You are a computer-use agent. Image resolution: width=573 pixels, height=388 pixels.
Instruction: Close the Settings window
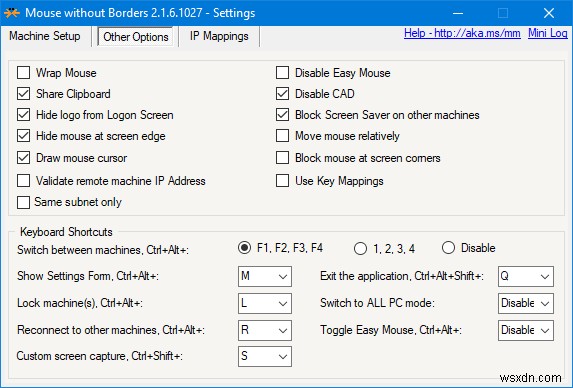click(549, 13)
